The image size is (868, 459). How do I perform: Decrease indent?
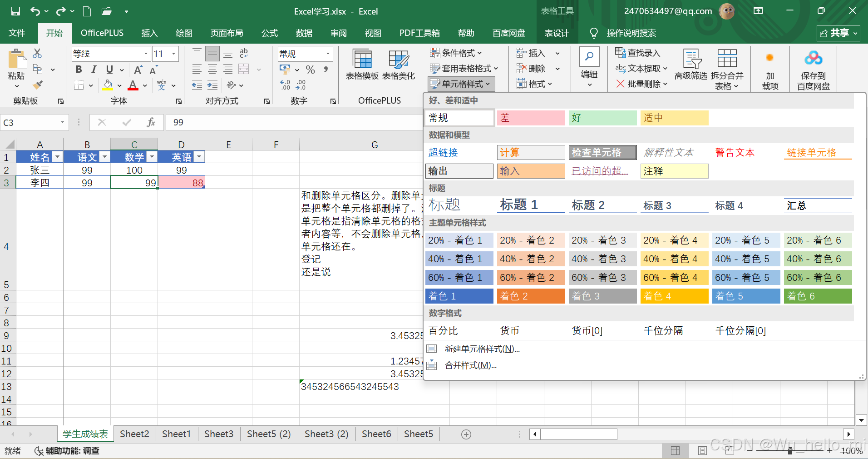[197, 85]
